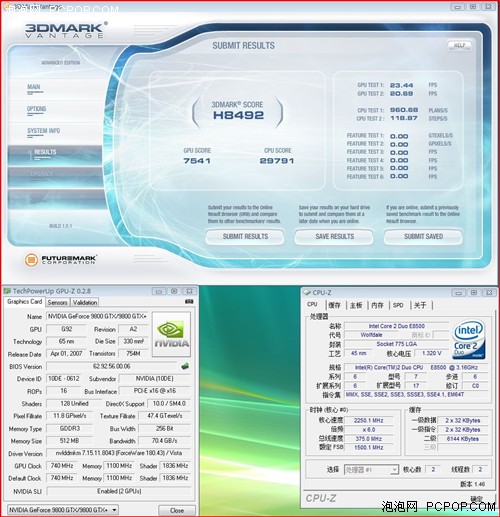Click the BIOS save chip icon in GPU-Z
Viewport: 500px width, 517px height.
click(185, 366)
